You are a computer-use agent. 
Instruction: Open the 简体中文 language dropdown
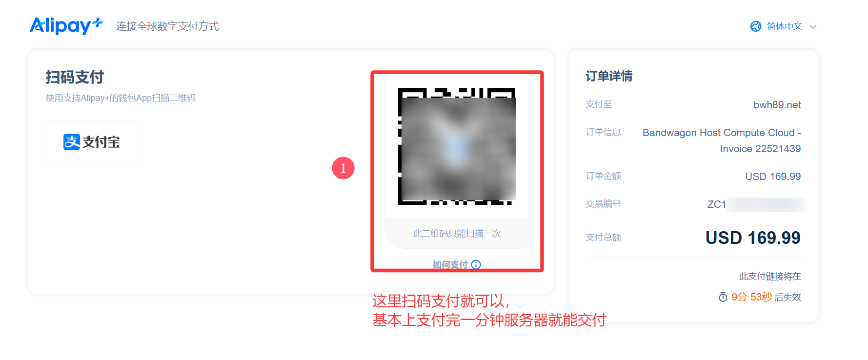click(x=784, y=26)
